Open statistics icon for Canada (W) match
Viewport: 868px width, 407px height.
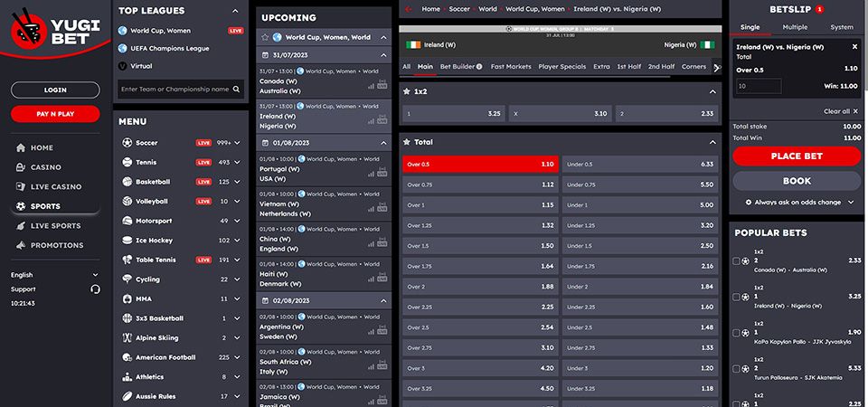click(371, 86)
